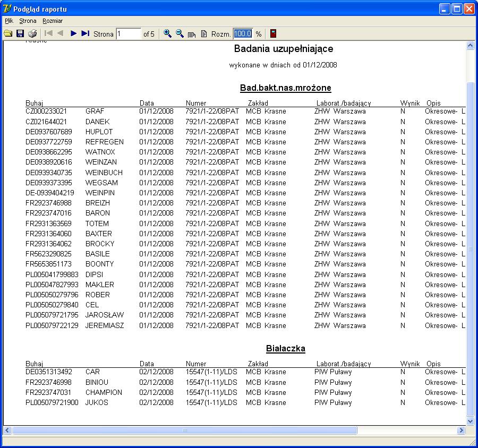Zoom out with the magnifier minus icon

coord(180,33)
